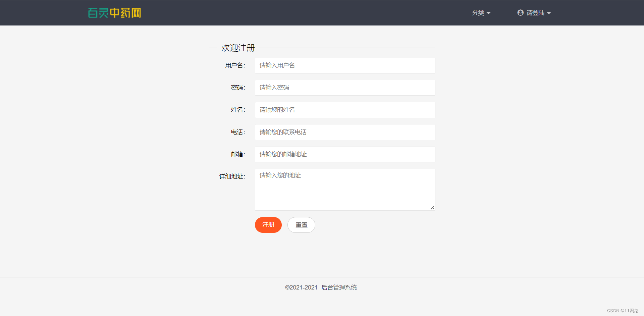Click the 重置 reset button

(x=301, y=225)
